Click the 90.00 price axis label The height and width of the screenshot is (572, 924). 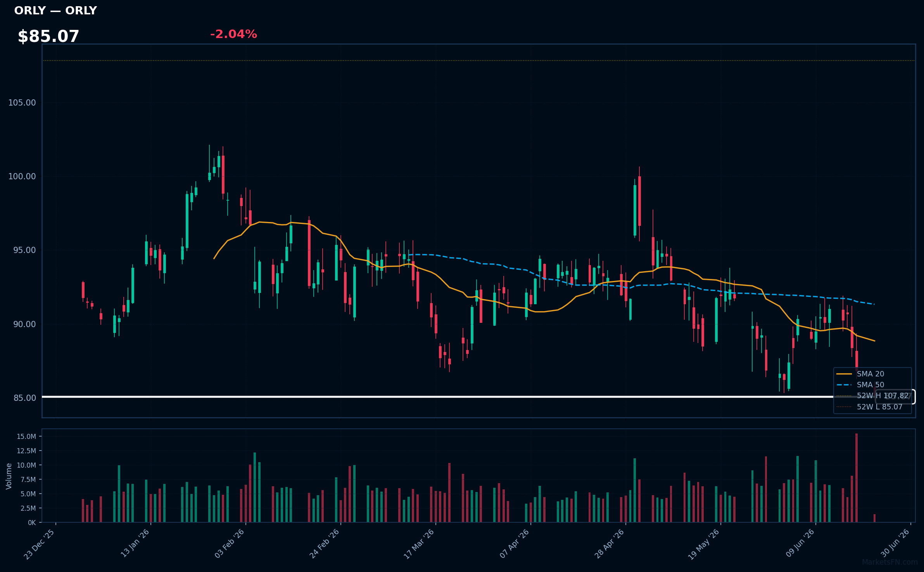click(24, 324)
